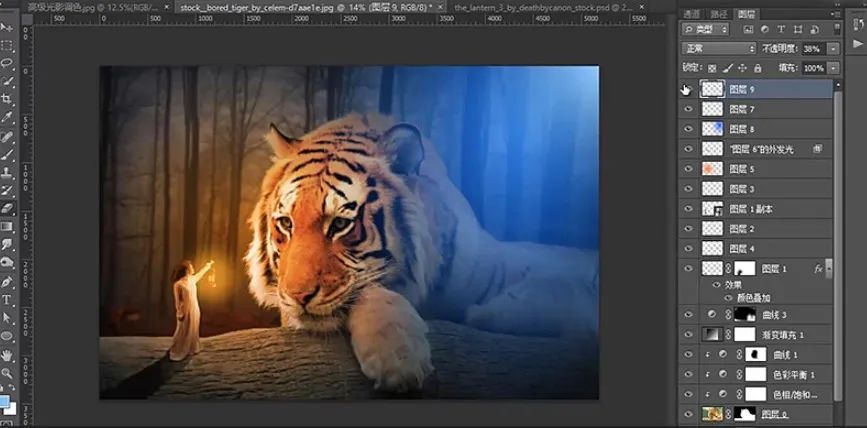Open the blend mode dropdown 正常
This screenshot has width=867, height=428.
tap(718, 48)
